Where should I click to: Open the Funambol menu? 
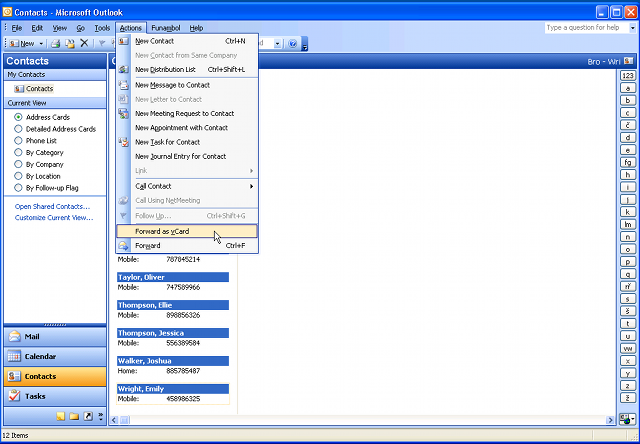coord(165,28)
